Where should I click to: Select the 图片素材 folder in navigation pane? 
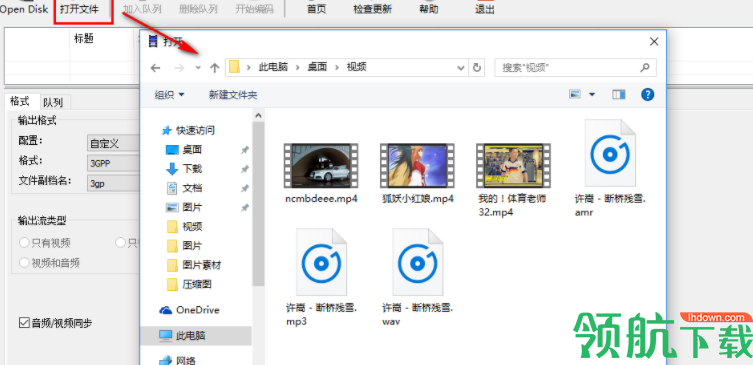click(201, 265)
